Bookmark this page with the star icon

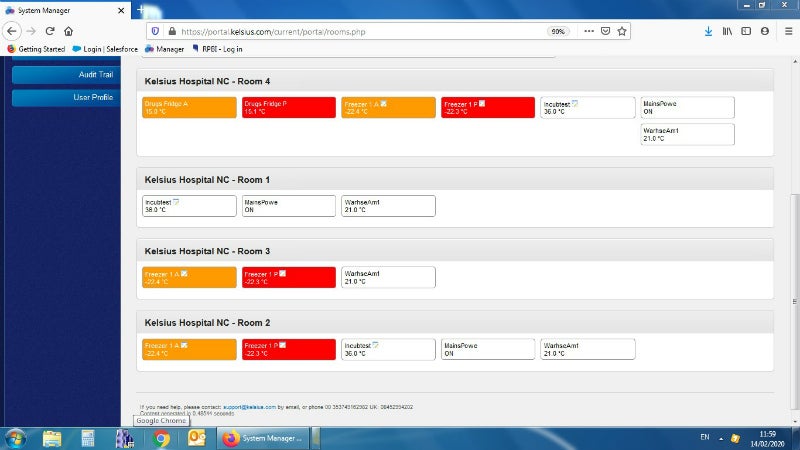(623, 31)
